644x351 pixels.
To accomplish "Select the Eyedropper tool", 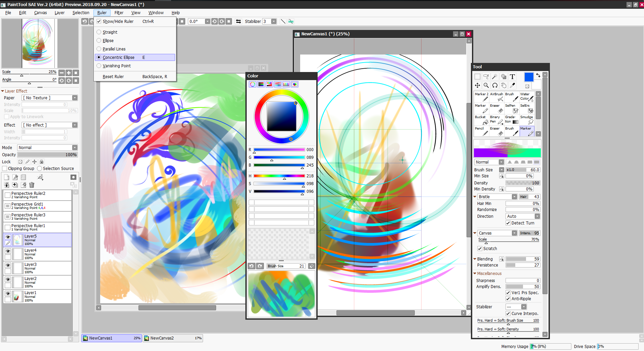I will [512, 85].
